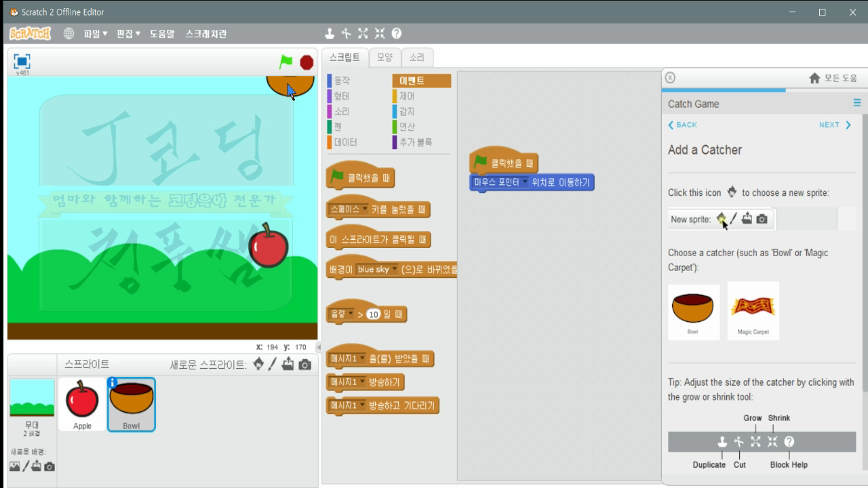Open the 도움말 menu item
Viewport: 868px width, 488px height.
pos(162,33)
